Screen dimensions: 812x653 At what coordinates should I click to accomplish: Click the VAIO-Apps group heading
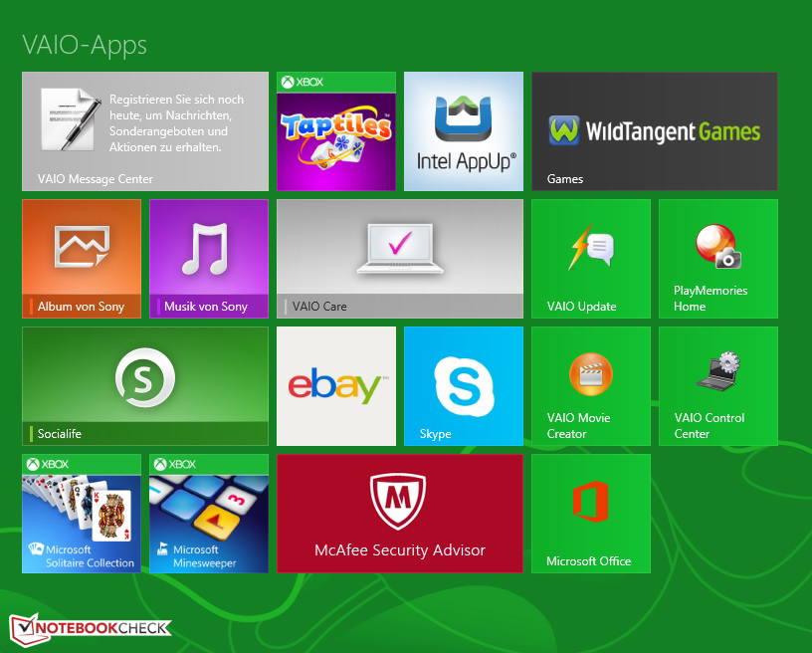85,45
